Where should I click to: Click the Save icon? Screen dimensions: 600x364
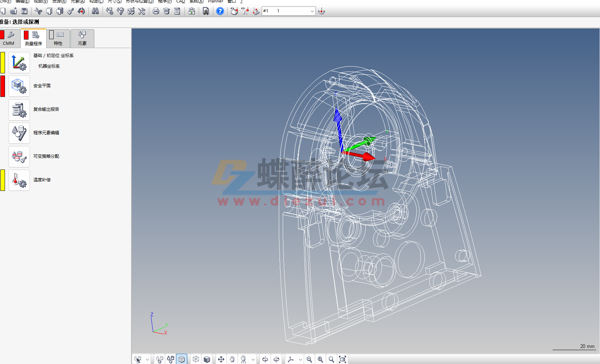25,11
